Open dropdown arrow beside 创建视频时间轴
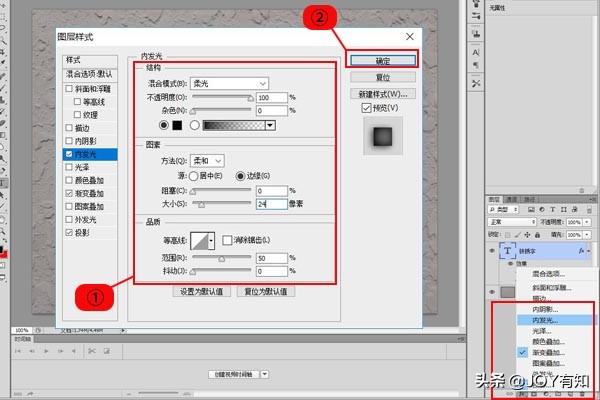The height and width of the screenshot is (400, 600). (265, 374)
